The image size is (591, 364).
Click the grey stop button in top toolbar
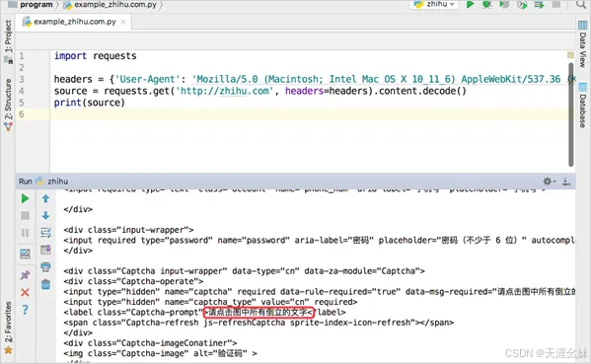click(556, 5)
